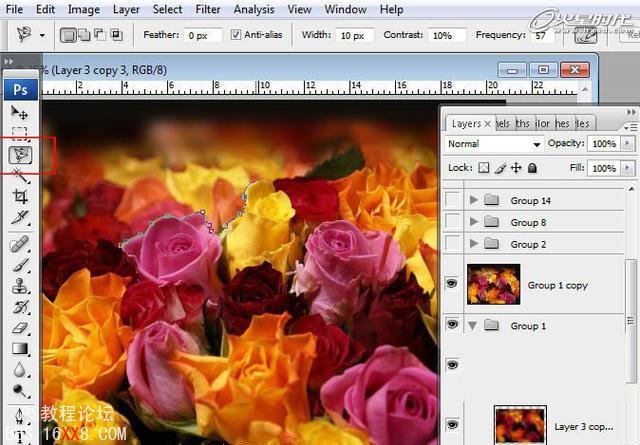
Task: Select the Blur tool
Action: (x=20, y=370)
